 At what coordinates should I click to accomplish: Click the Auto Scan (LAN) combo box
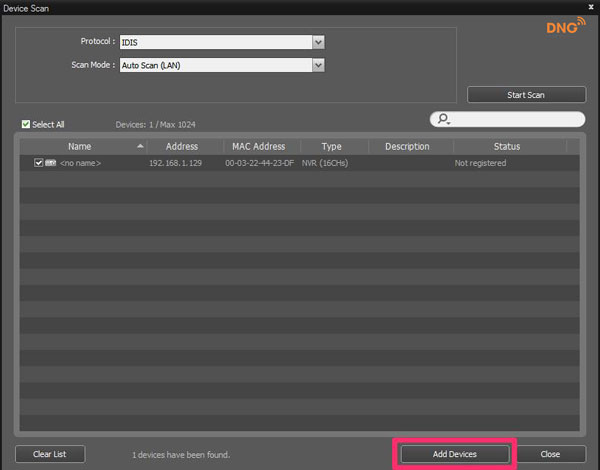tap(222, 65)
